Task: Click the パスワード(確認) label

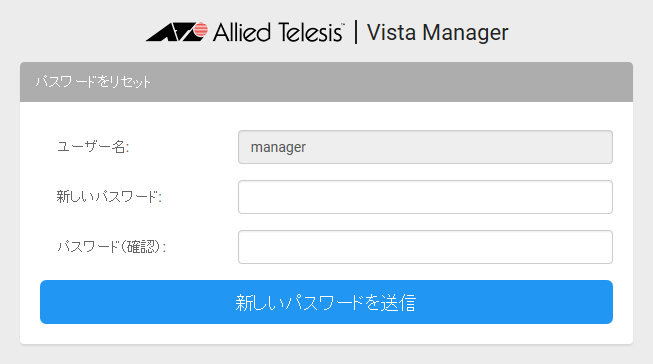Action: (112, 247)
